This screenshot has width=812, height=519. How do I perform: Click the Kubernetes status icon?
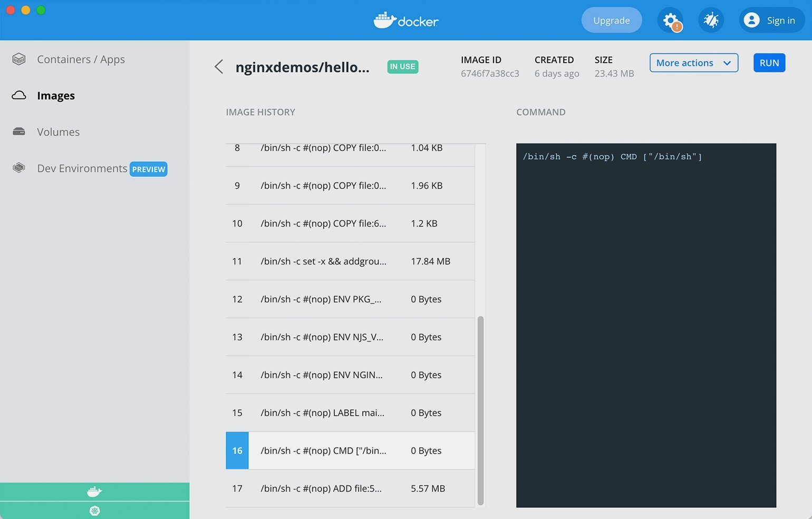pos(94,511)
